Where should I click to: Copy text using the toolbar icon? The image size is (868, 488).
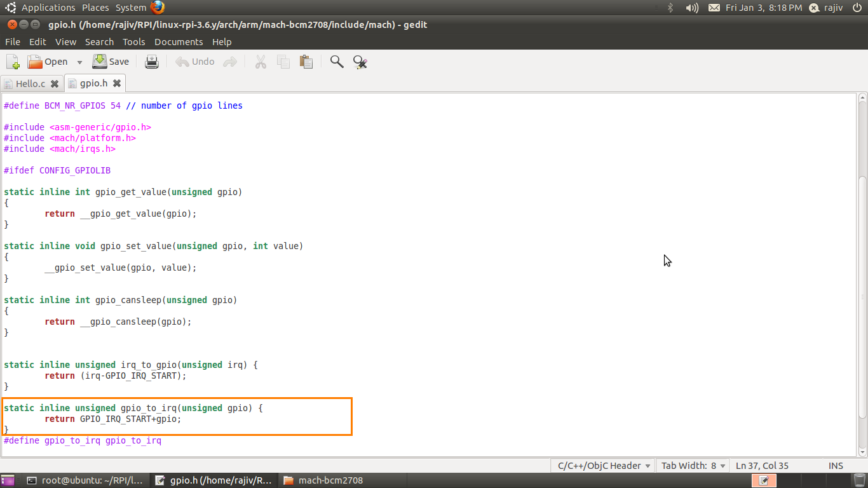pyautogui.click(x=283, y=61)
